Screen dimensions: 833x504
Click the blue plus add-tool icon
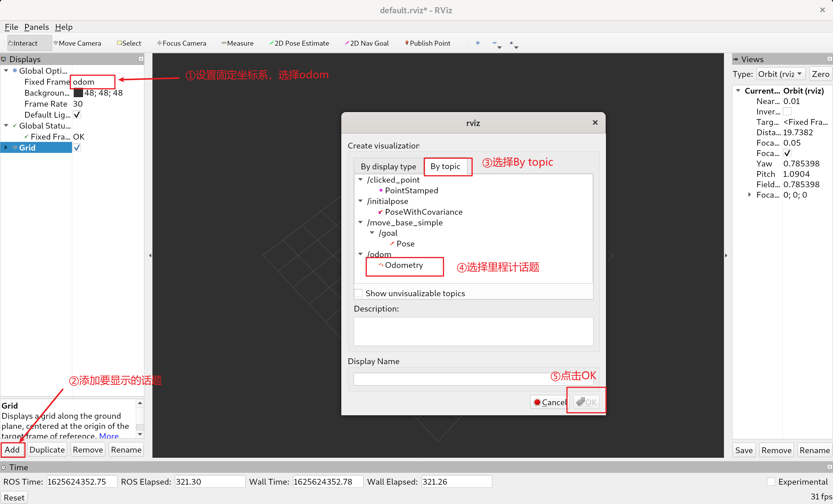click(478, 43)
